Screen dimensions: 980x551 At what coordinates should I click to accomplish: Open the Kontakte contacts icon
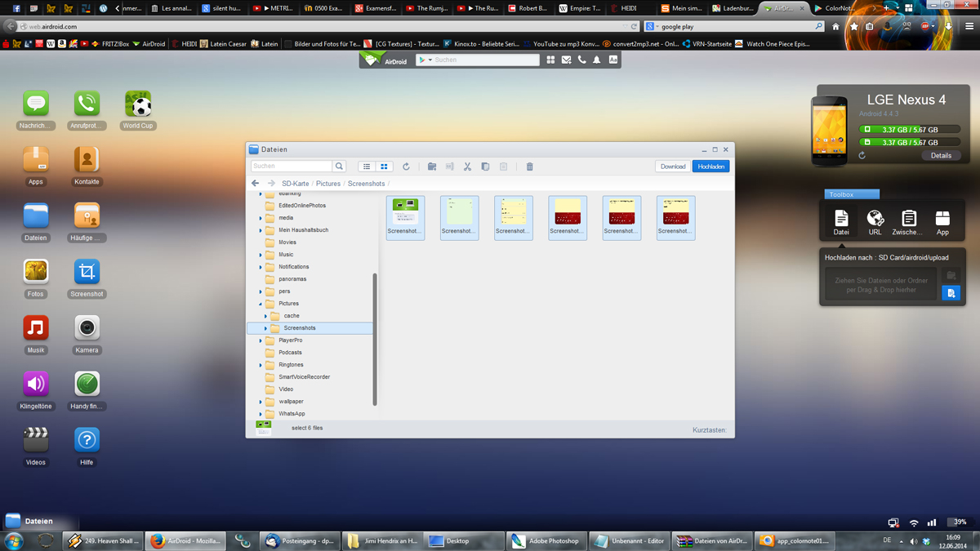pos(87,160)
